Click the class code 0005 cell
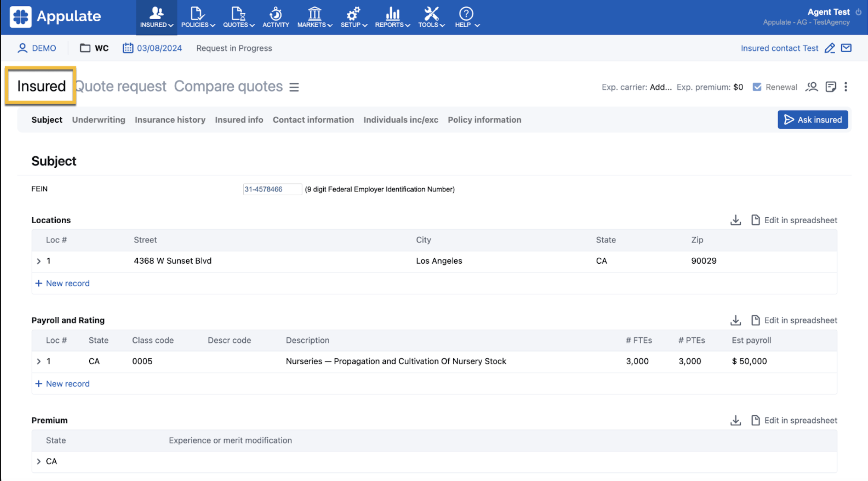This screenshot has height=481, width=868. point(142,361)
